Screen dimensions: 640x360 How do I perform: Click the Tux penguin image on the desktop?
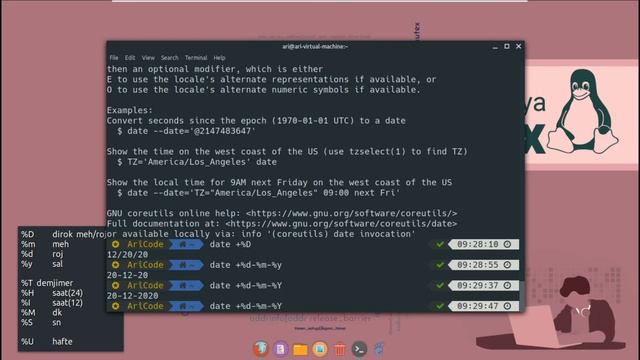[x=582, y=111]
